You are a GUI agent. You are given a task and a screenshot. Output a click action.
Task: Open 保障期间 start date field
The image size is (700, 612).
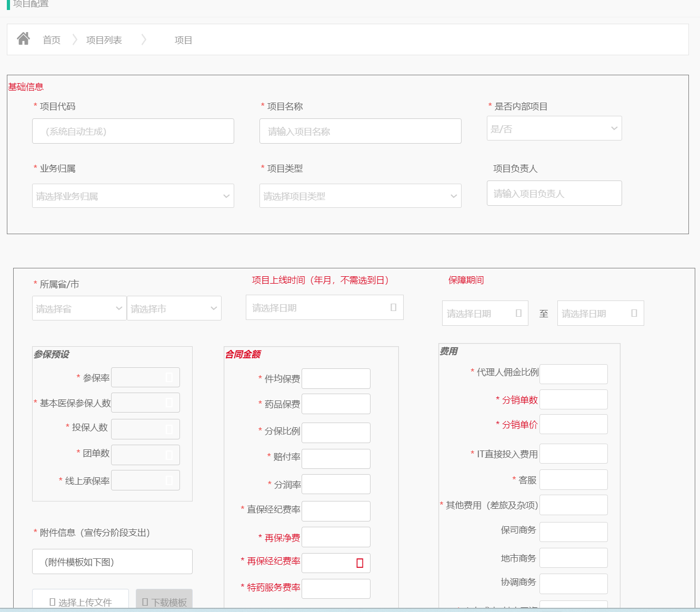(485, 313)
